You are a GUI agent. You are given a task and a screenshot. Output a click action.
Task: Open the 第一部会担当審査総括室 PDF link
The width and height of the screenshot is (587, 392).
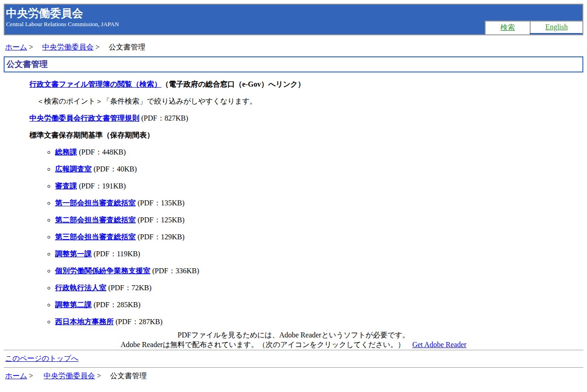pyautogui.click(x=95, y=203)
